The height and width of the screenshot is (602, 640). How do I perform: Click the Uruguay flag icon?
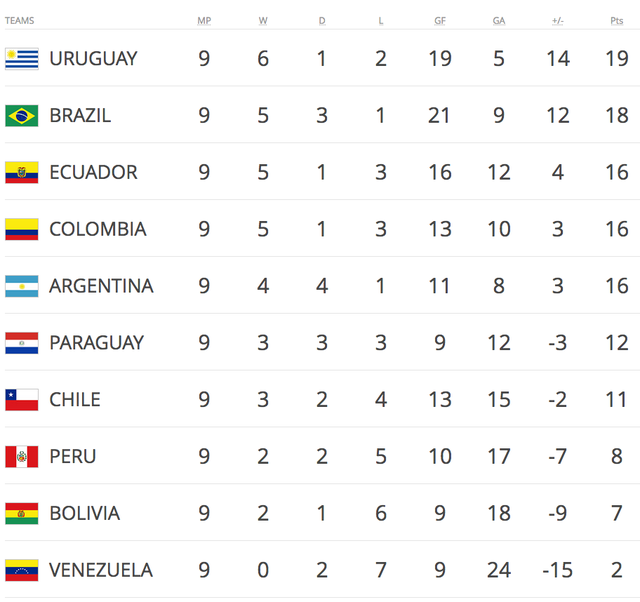coord(22,59)
